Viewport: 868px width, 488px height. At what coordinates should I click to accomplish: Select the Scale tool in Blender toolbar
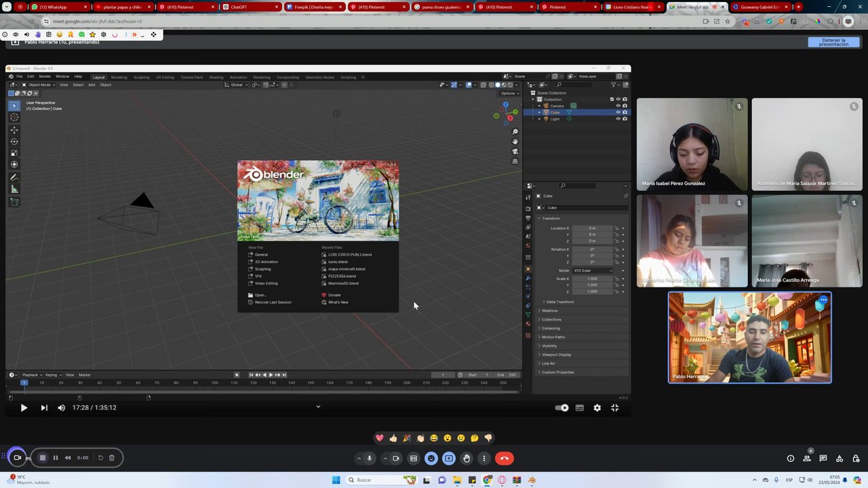click(x=14, y=152)
